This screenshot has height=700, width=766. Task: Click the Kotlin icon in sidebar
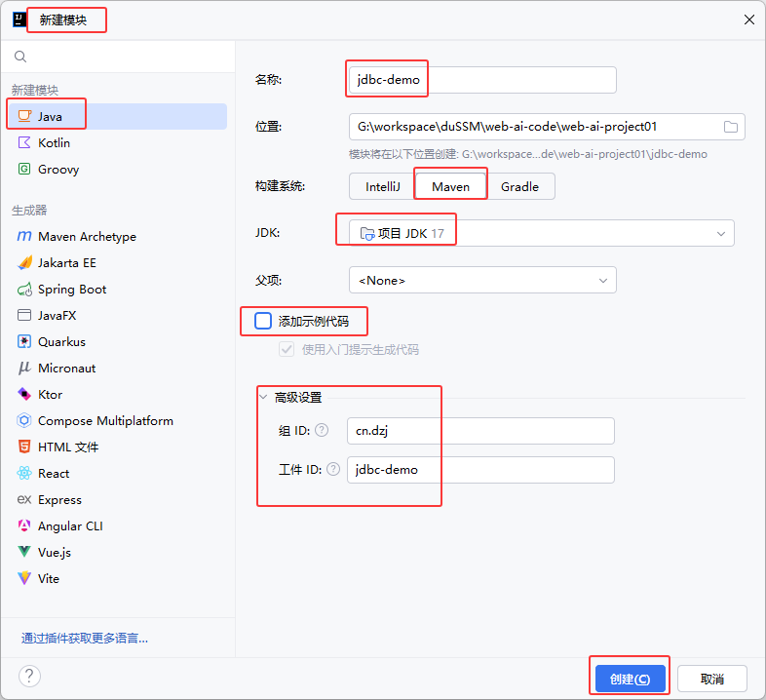pyautogui.click(x=24, y=142)
